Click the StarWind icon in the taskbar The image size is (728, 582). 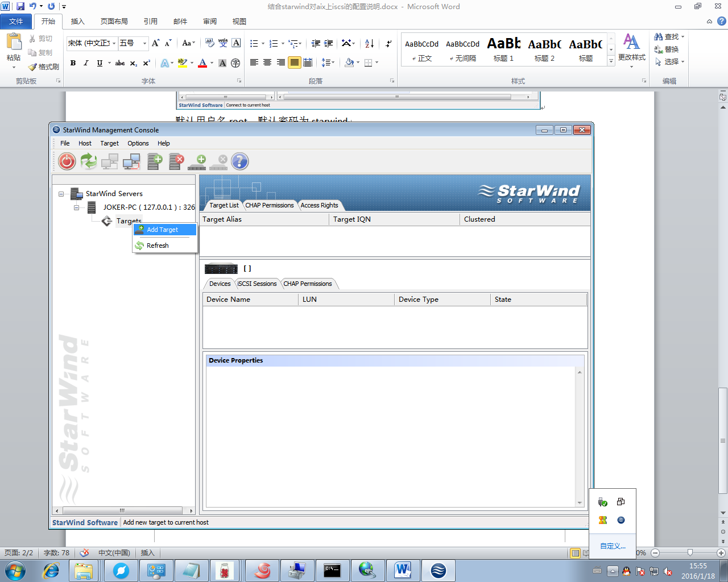point(438,570)
